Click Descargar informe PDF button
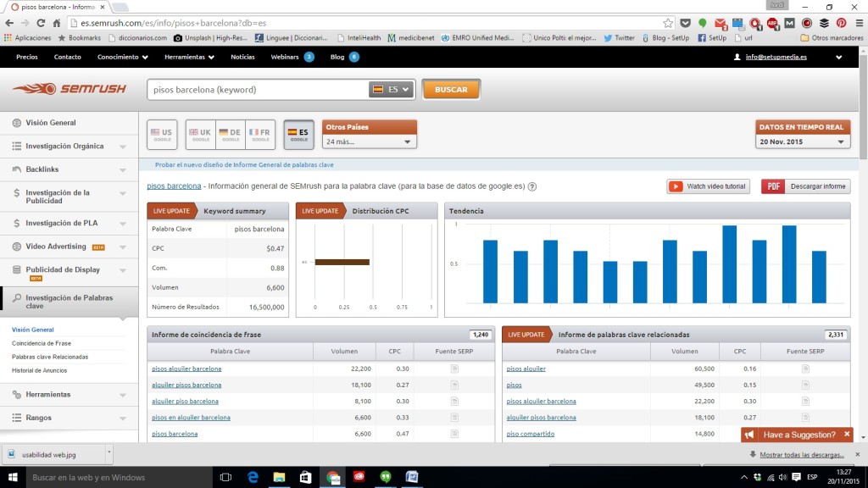This screenshot has height=488, width=868. tap(805, 186)
